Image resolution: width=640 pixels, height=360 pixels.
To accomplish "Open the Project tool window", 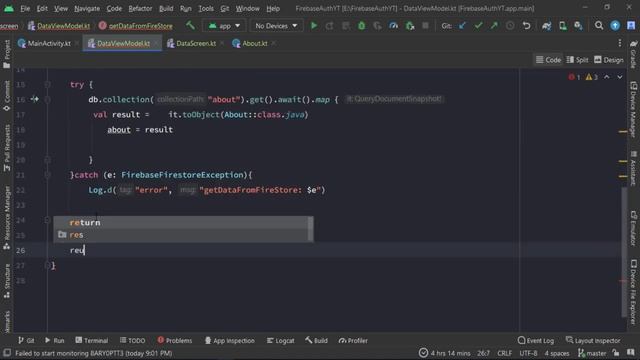I will 7,54.
